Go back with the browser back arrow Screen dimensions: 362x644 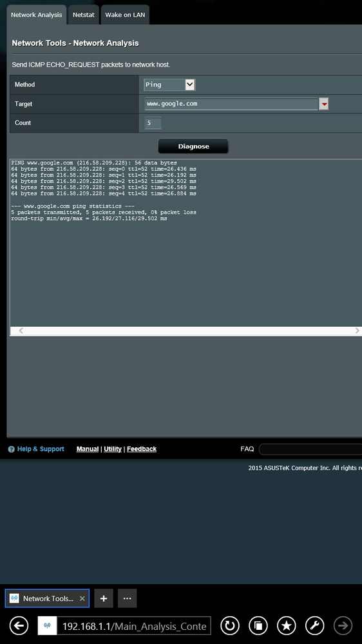click(19, 626)
